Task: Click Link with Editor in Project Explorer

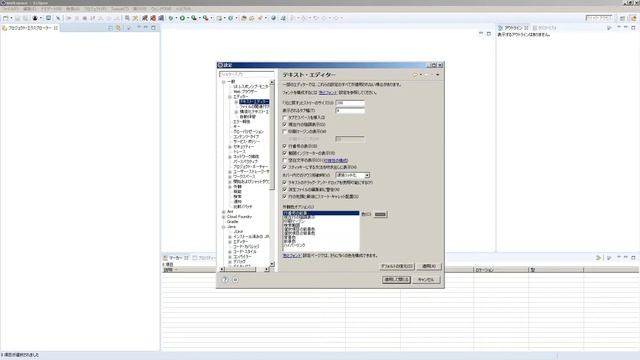Action: pyautogui.click(x=118, y=28)
